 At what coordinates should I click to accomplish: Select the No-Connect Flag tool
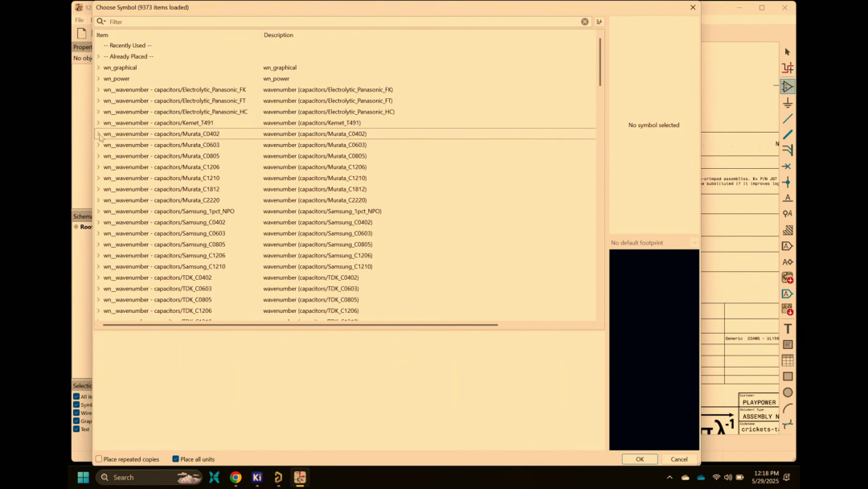(787, 166)
